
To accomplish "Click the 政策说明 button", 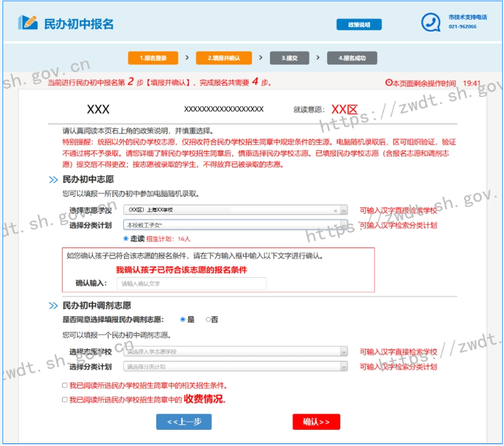I will coord(359,25).
